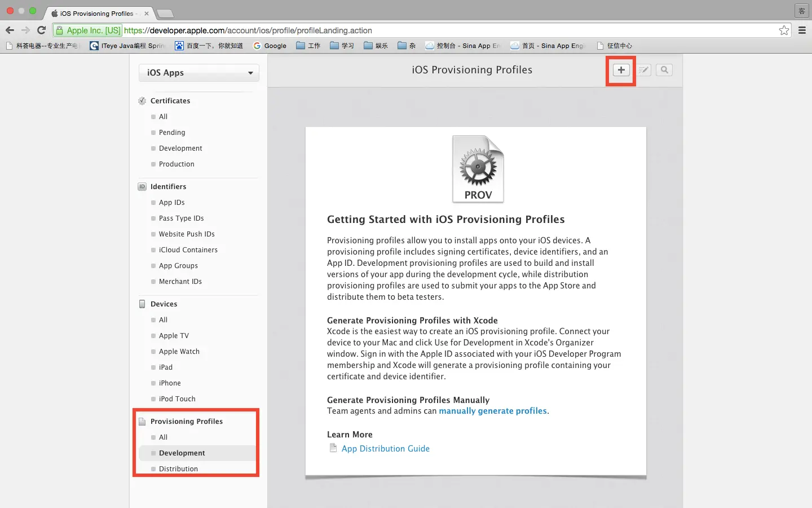
Task: Open Chrome hamburger menu
Action: pyautogui.click(x=802, y=30)
